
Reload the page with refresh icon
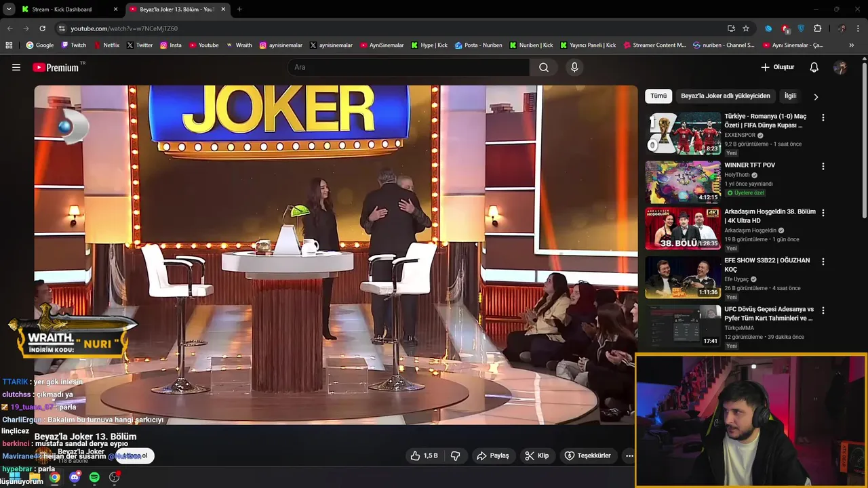pos(42,28)
